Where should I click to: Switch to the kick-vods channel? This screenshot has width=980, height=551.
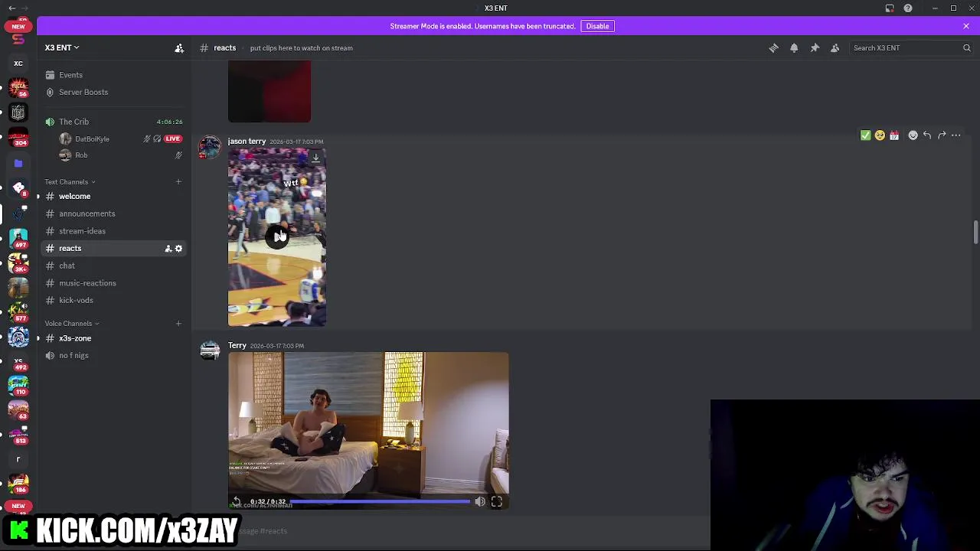click(114, 300)
